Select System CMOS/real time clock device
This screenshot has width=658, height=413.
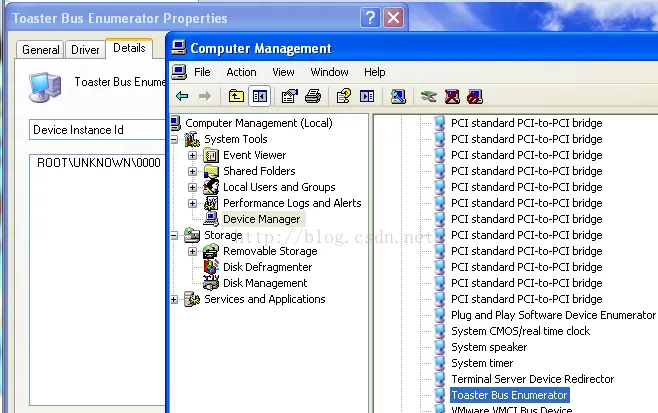tap(520, 331)
